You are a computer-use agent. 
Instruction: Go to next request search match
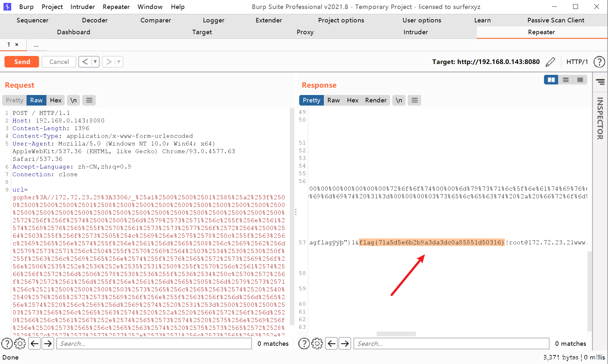coord(48,344)
